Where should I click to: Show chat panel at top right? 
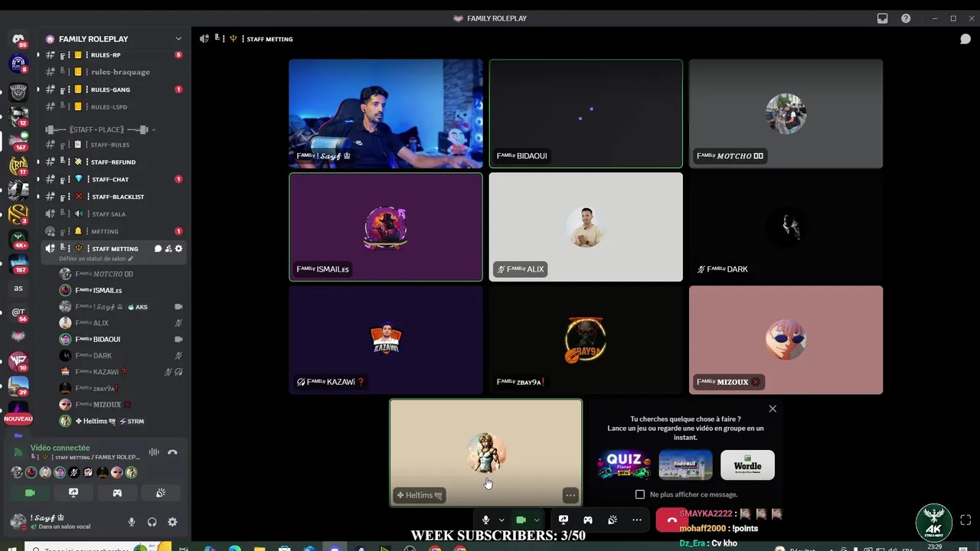click(x=965, y=39)
